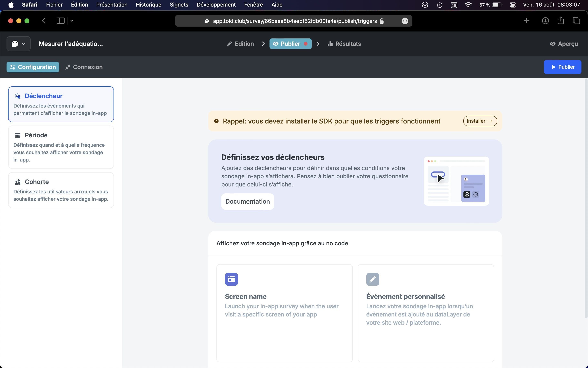Screen dimensions: 588x368
Task: Click the Wi-Fi status icon
Action: coord(468,5)
